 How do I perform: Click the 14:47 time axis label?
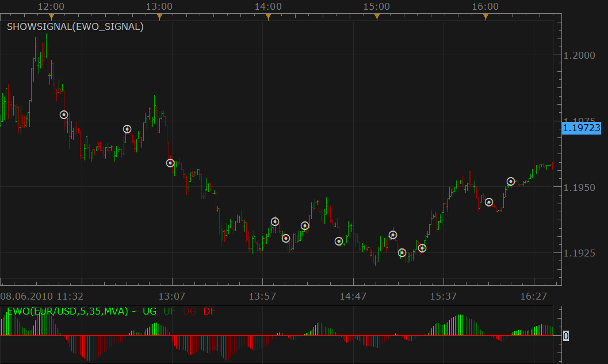pyautogui.click(x=353, y=297)
